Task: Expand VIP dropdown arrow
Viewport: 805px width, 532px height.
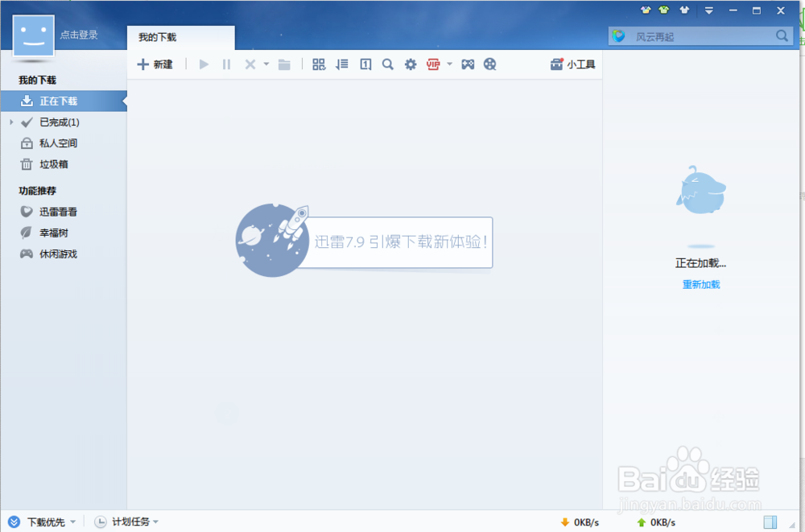Action: click(450, 64)
